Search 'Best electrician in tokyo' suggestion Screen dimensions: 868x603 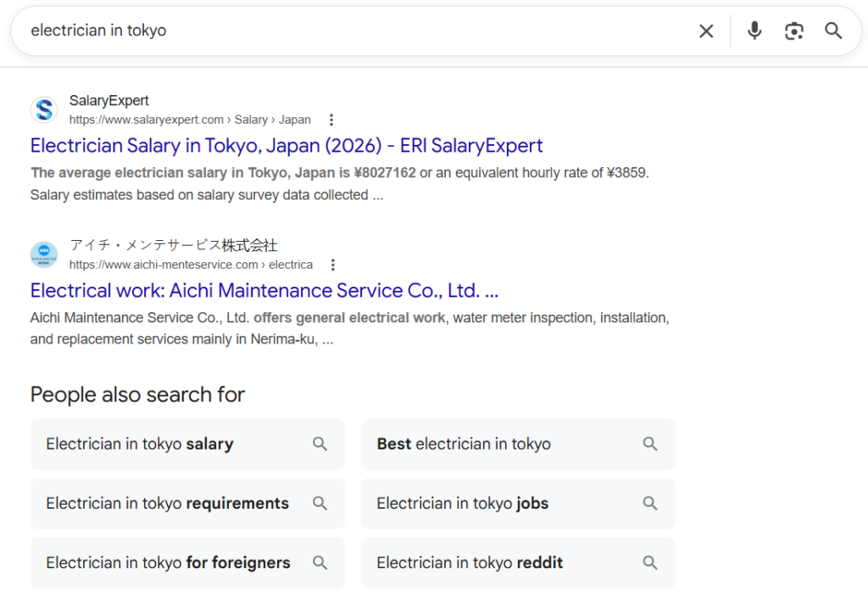click(x=518, y=444)
